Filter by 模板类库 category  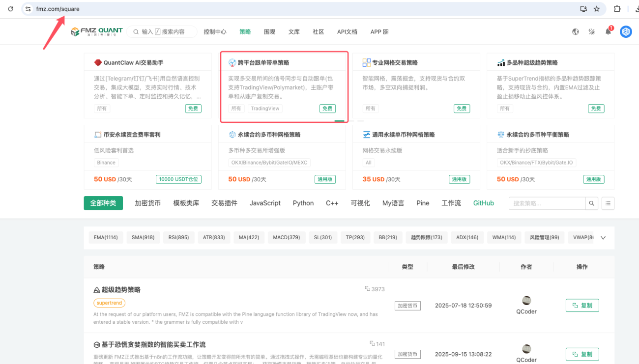tap(186, 203)
